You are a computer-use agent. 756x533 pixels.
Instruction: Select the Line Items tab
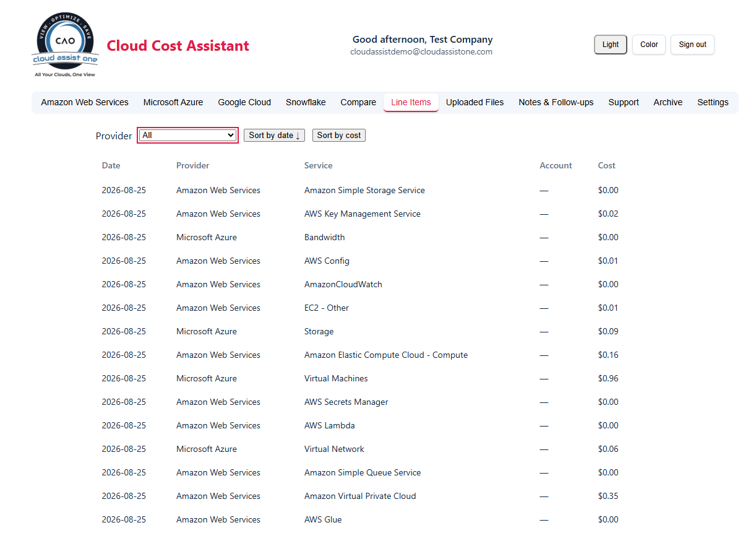pos(411,102)
